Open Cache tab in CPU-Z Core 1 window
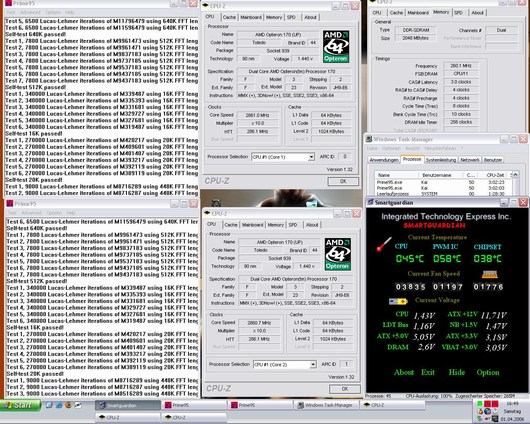This screenshot has height=424, width=530. point(229,17)
